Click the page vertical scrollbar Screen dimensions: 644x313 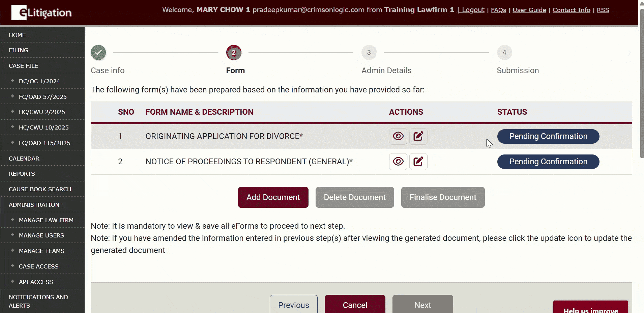click(x=641, y=84)
